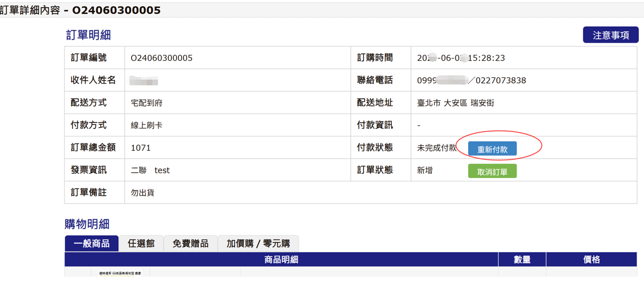Click the order total amount 1071
644x282 pixels.
(141, 148)
